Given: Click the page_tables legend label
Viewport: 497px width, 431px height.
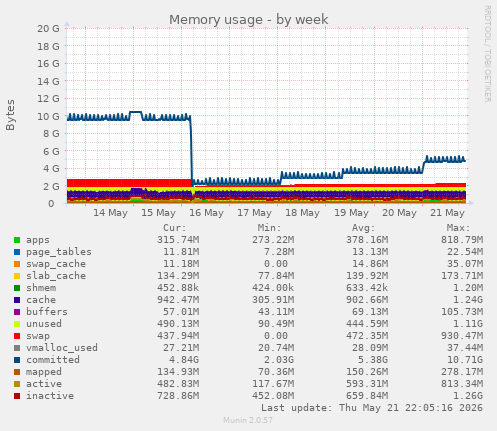Looking at the screenshot, I should 59,252.
